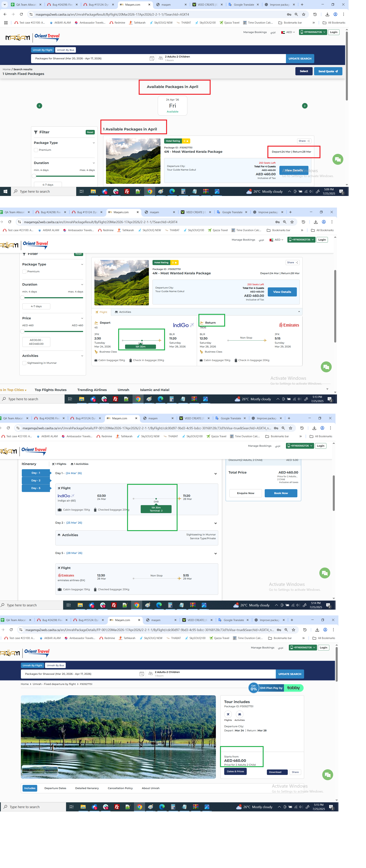Click the calendar icon in package search bar

[152, 58]
